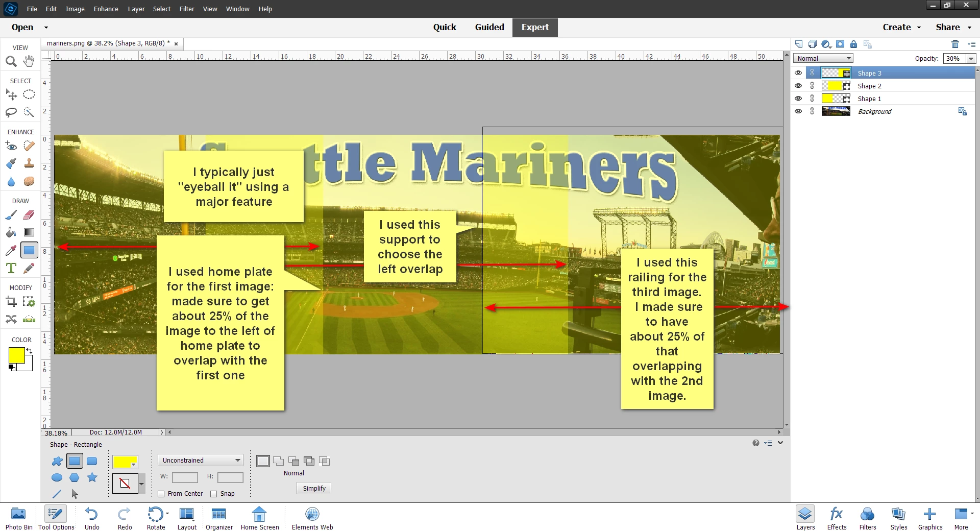Select the Straighten tool
The height and width of the screenshot is (531, 980).
tap(29, 319)
